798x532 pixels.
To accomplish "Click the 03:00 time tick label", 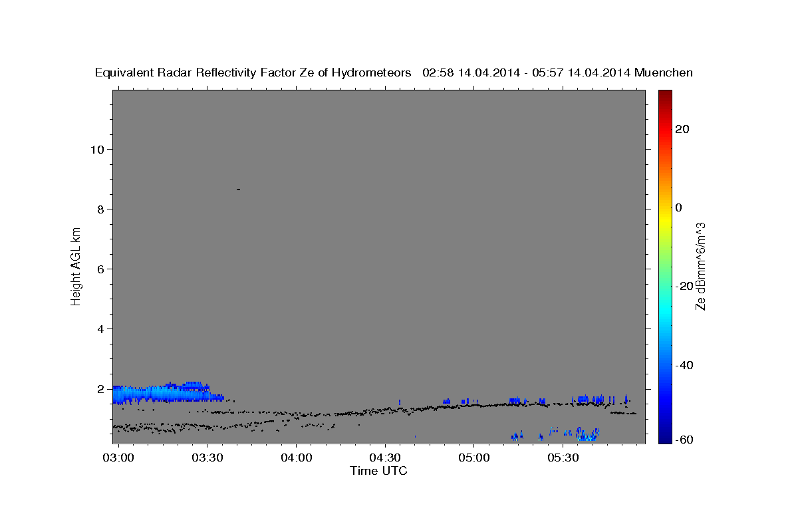I will (x=118, y=458).
